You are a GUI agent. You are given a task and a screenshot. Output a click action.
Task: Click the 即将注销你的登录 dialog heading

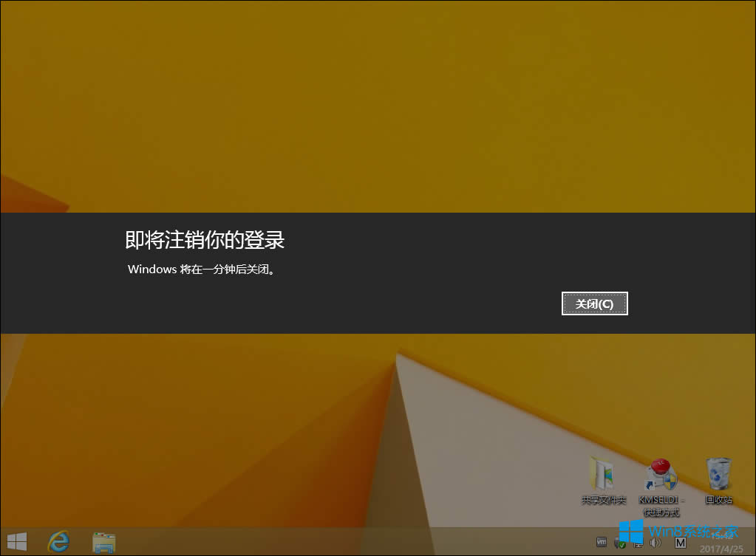point(207,241)
